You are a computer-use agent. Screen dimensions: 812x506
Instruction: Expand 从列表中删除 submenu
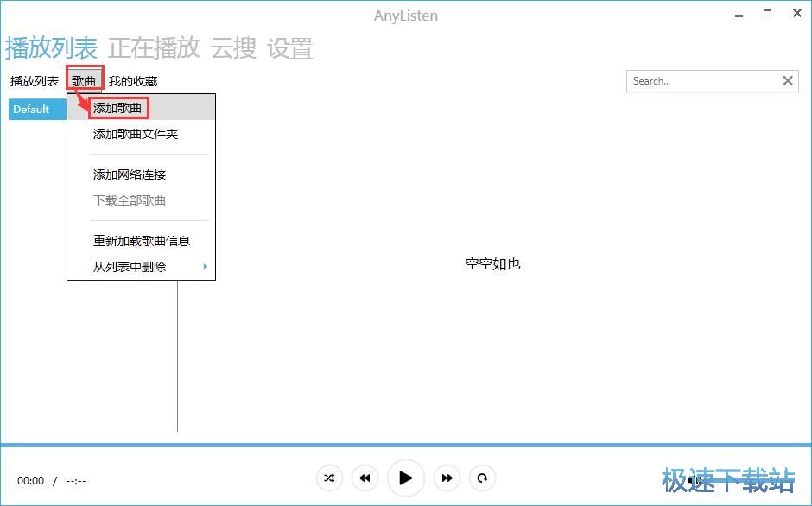tap(141, 267)
